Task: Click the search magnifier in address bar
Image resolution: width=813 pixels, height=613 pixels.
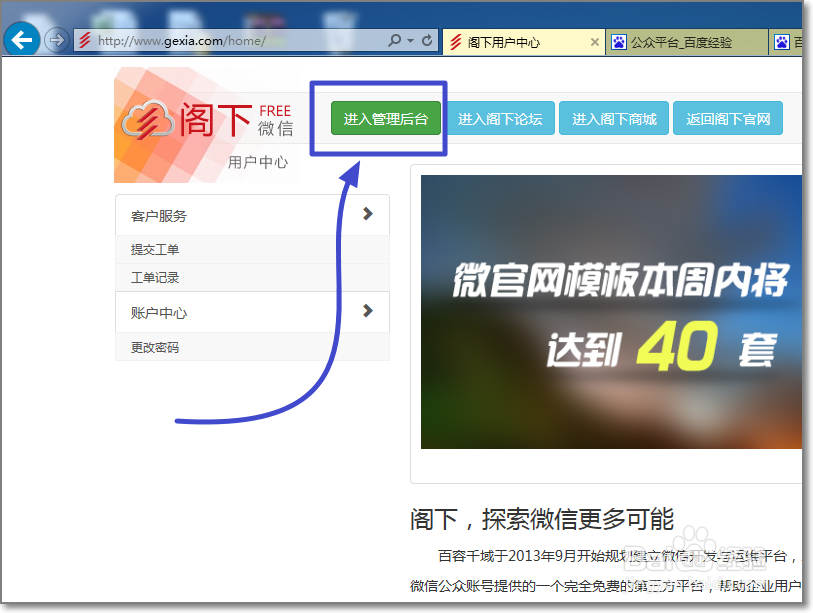Action: point(395,40)
